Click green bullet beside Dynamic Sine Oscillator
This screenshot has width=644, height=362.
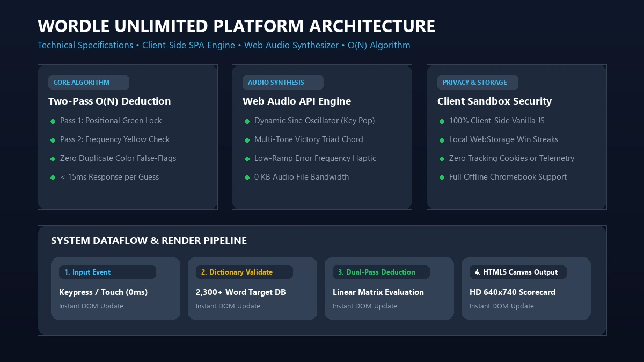pyautogui.click(x=247, y=121)
